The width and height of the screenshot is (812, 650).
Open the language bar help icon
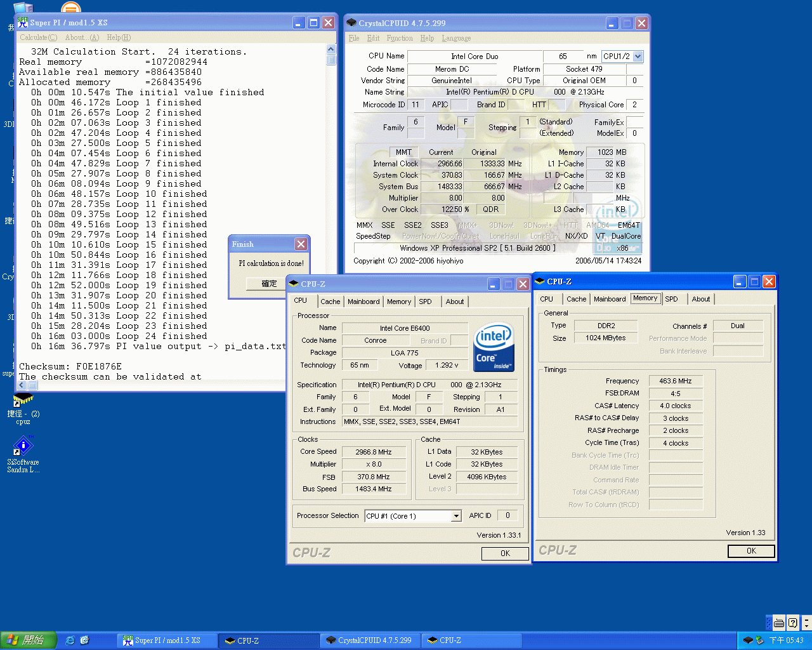pyautogui.click(x=792, y=623)
